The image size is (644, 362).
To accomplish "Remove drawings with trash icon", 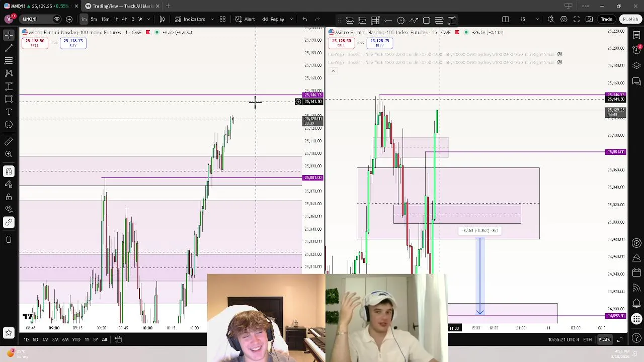I will click(x=9, y=239).
